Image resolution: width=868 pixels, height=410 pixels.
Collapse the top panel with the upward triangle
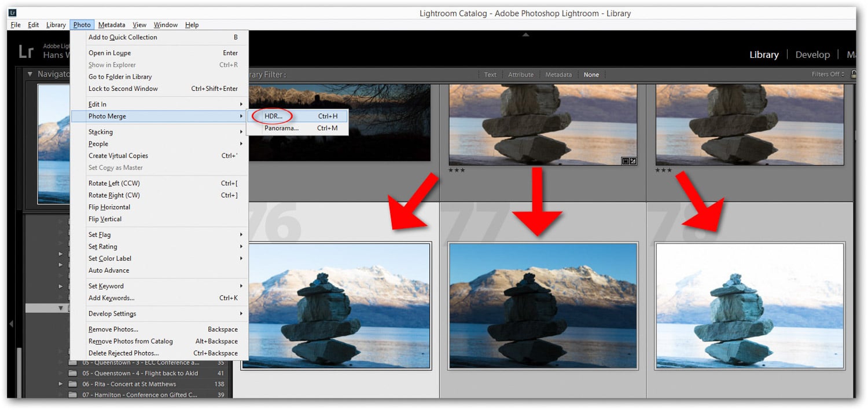(525, 35)
